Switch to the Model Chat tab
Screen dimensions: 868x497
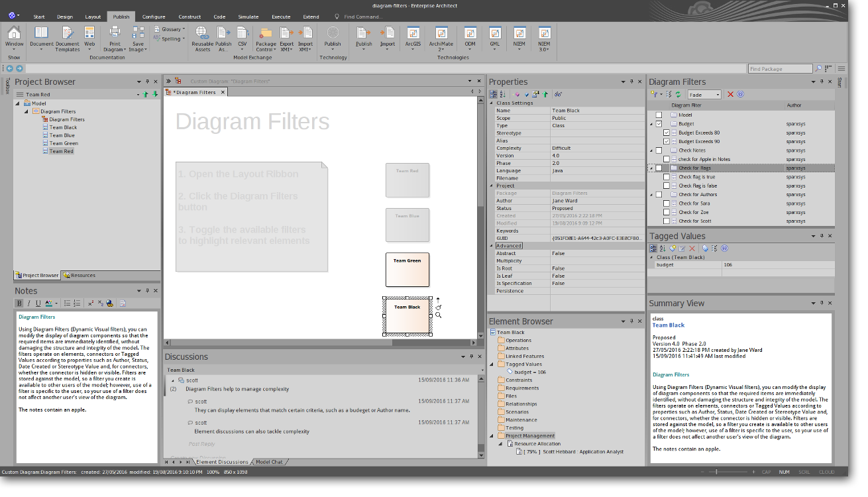tap(269, 462)
